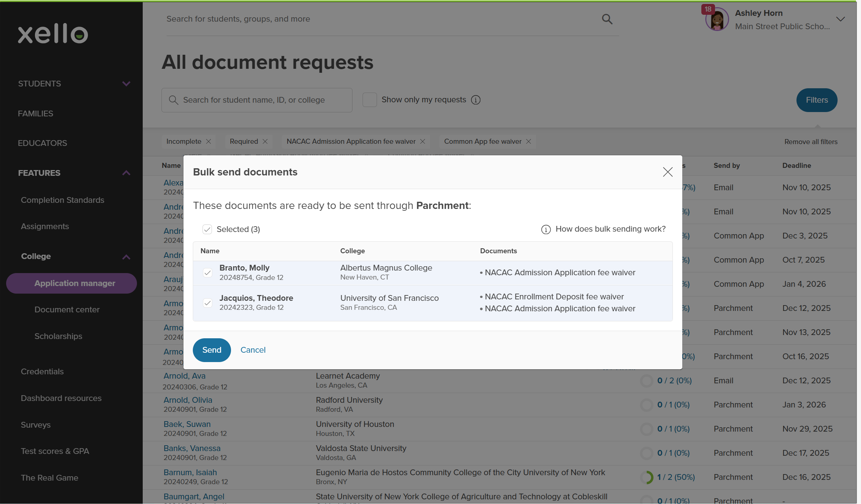Screen dimensions: 861x504
Task: Uncheck Branto, Molly row checkbox
Action: tap(208, 273)
